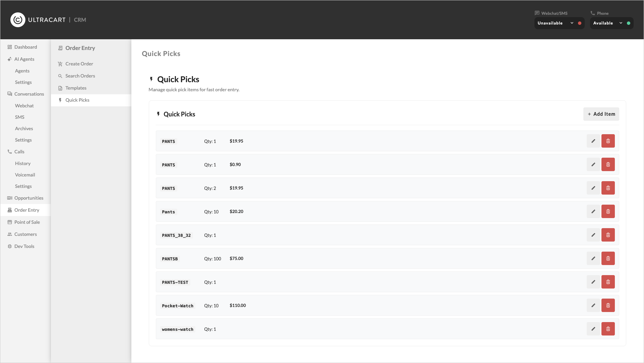This screenshot has height=363, width=644.
Task: Edit the womens-watch quick pick
Action: 593,329
